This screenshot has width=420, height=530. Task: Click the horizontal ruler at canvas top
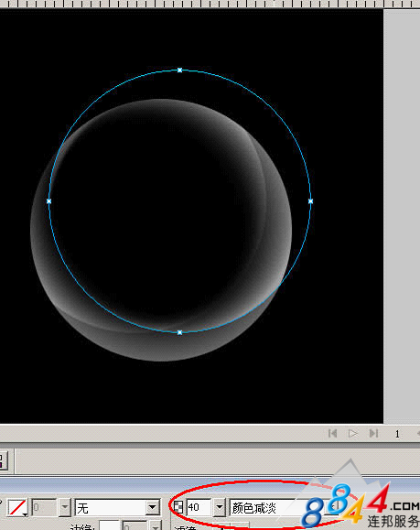pyautogui.click(x=210, y=4)
